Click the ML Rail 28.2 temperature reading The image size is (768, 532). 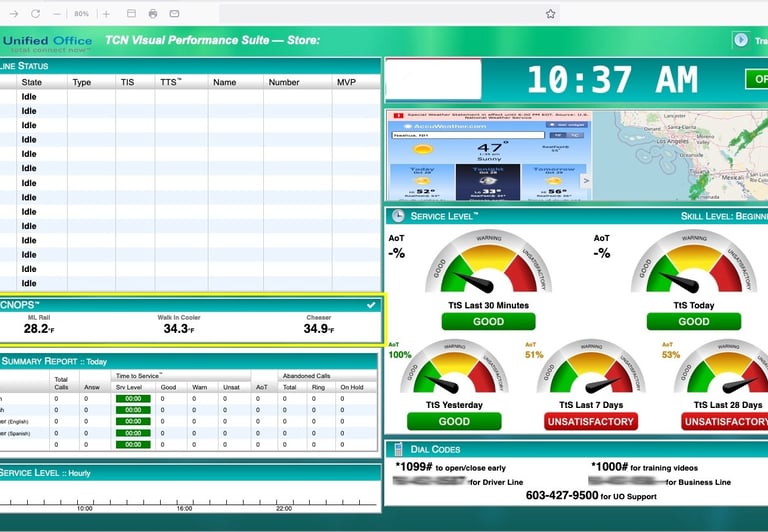pyautogui.click(x=39, y=329)
